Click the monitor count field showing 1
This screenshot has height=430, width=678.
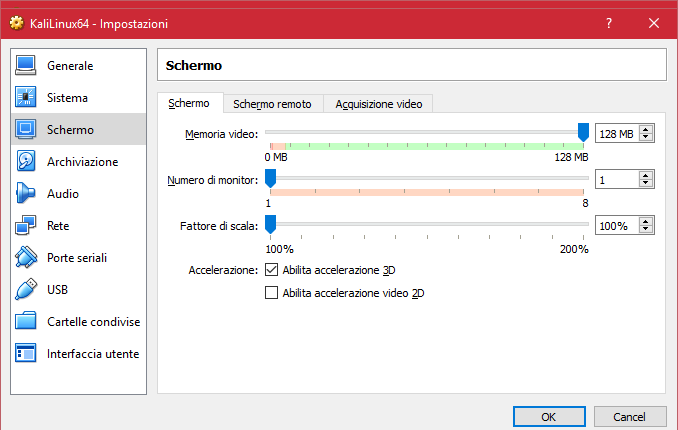pyautogui.click(x=617, y=180)
